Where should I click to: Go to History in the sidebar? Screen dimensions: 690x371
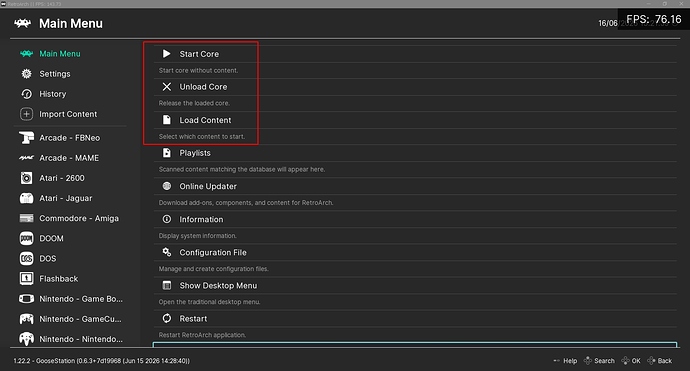pyautogui.click(x=53, y=94)
